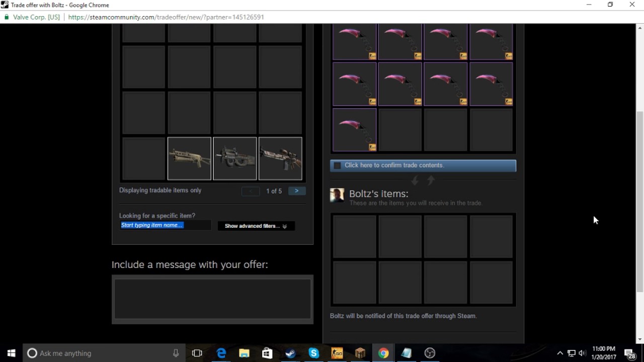Click the page vertical scrollbar
This screenshot has height=362, width=644.
coord(640,201)
